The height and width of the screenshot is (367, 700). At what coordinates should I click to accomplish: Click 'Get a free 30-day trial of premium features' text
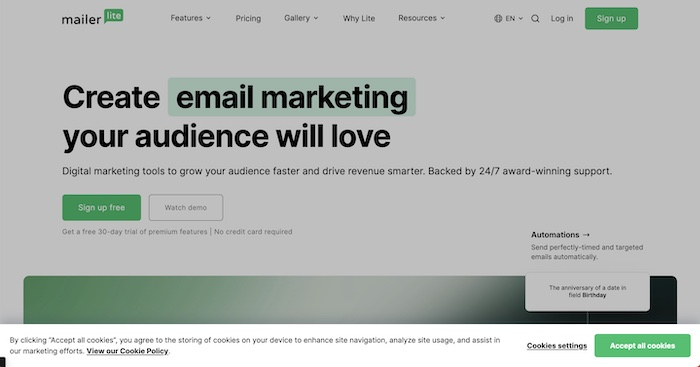click(134, 232)
